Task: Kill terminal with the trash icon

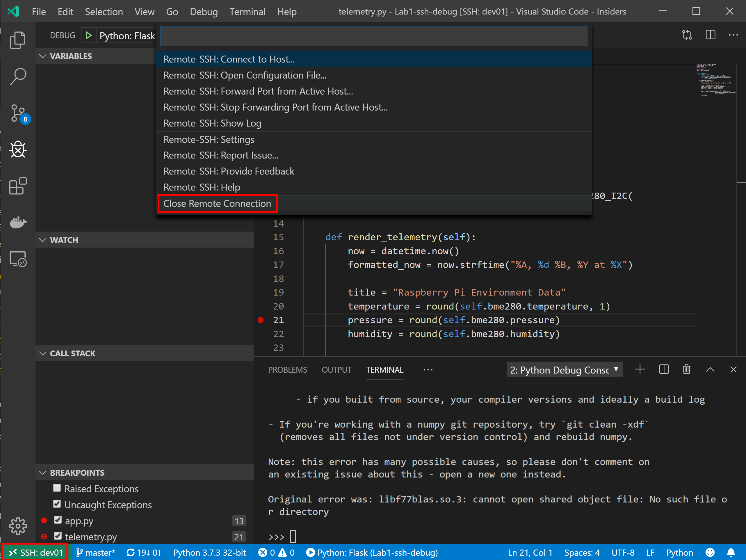Action: pos(686,369)
